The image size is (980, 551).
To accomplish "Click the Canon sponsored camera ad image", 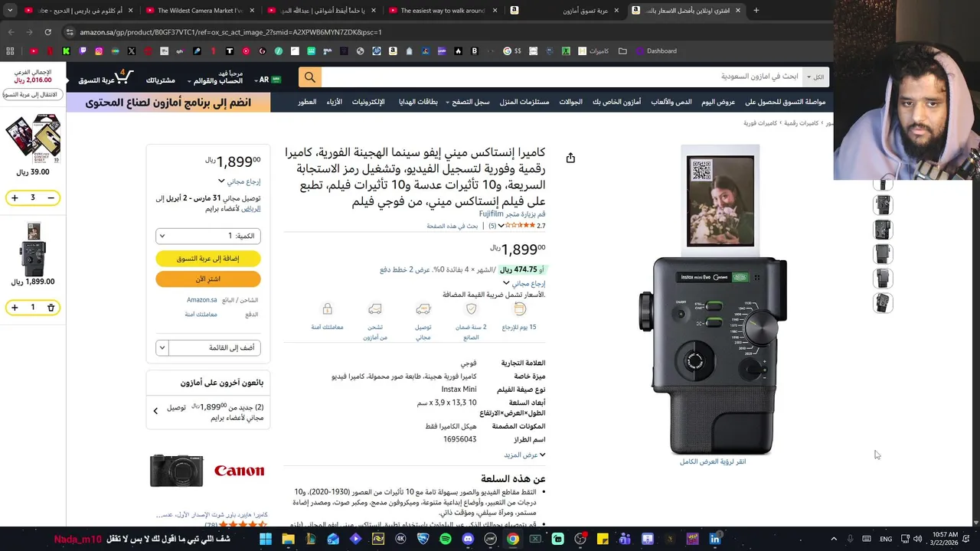I will [x=177, y=471].
